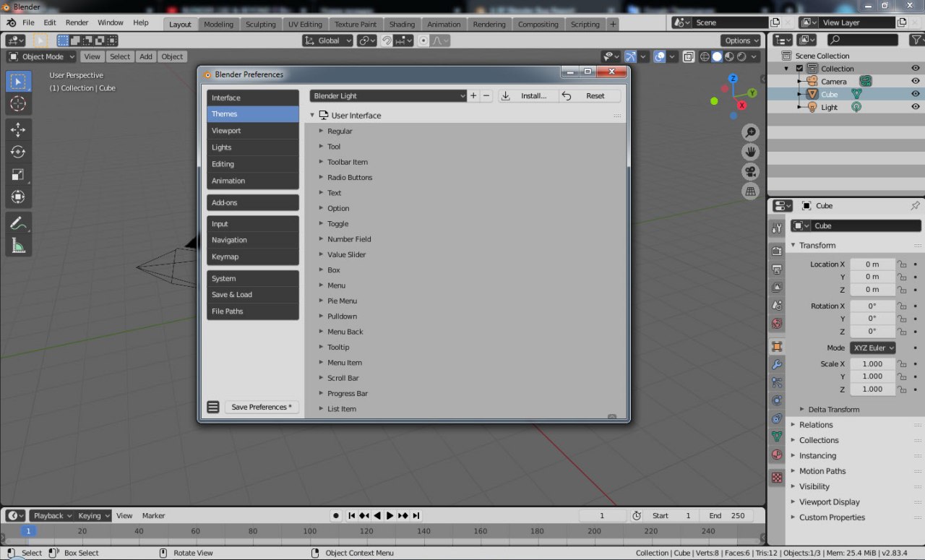
Task: Open the Render menu
Action: tap(77, 22)
